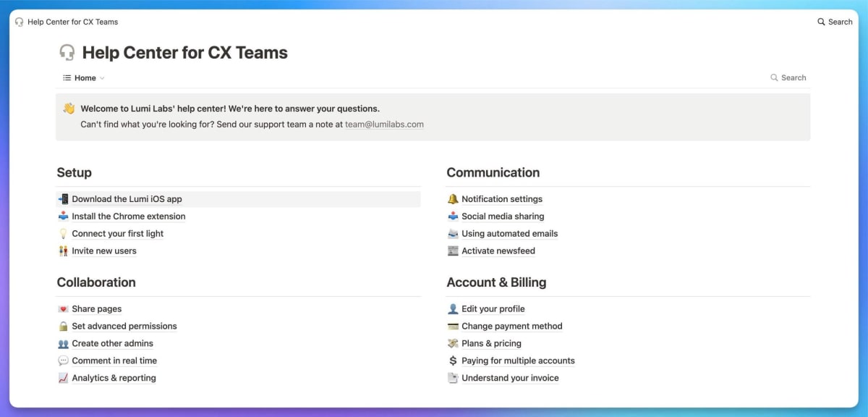The image size is (868, 417).
Task: Click the speech bubble icon by Comment in real time
Action: tap(64, 361)
